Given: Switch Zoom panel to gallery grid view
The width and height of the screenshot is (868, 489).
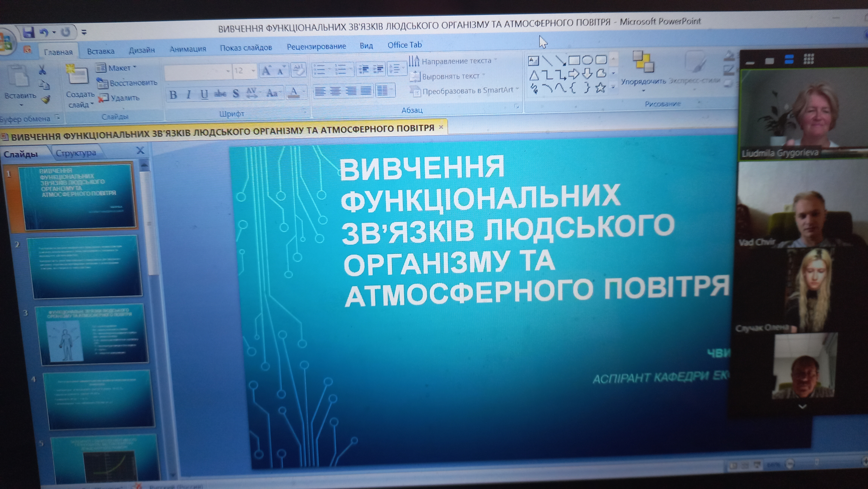Looking at the screenshot, I should (809, 59).
